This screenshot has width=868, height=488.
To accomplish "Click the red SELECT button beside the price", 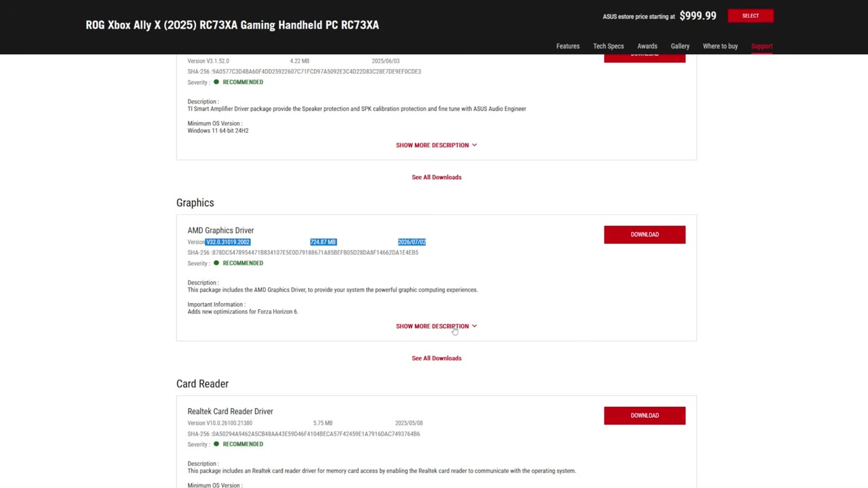I will tap(751, 16).
